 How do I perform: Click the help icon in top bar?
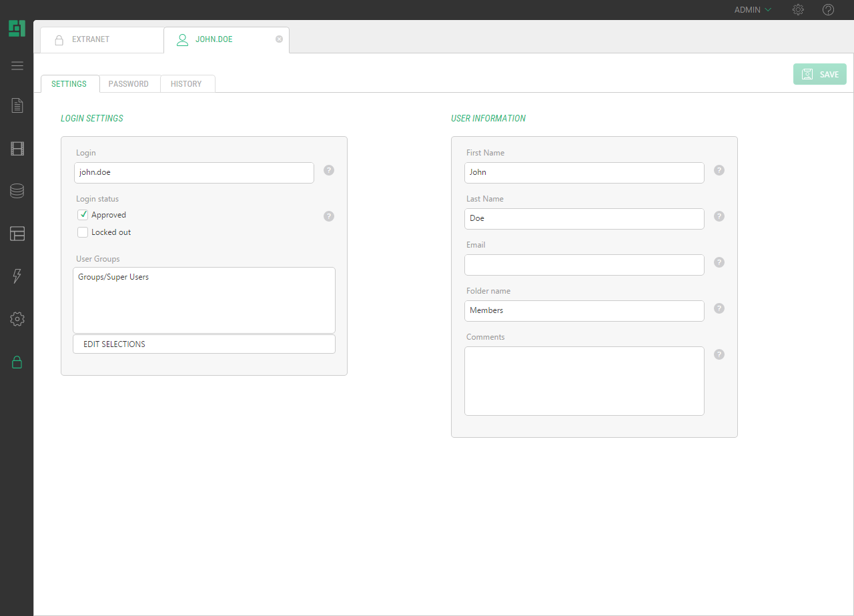[x=828, y=10]
